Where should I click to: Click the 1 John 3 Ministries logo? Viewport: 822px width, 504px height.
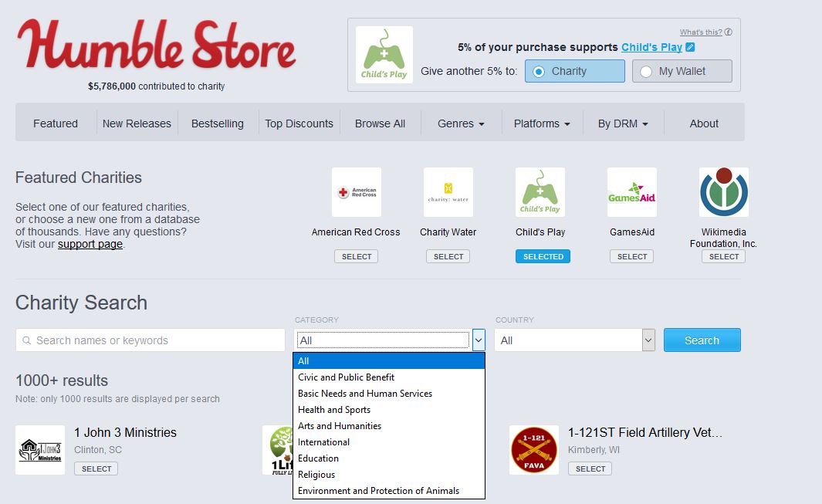tap(40, 450)
